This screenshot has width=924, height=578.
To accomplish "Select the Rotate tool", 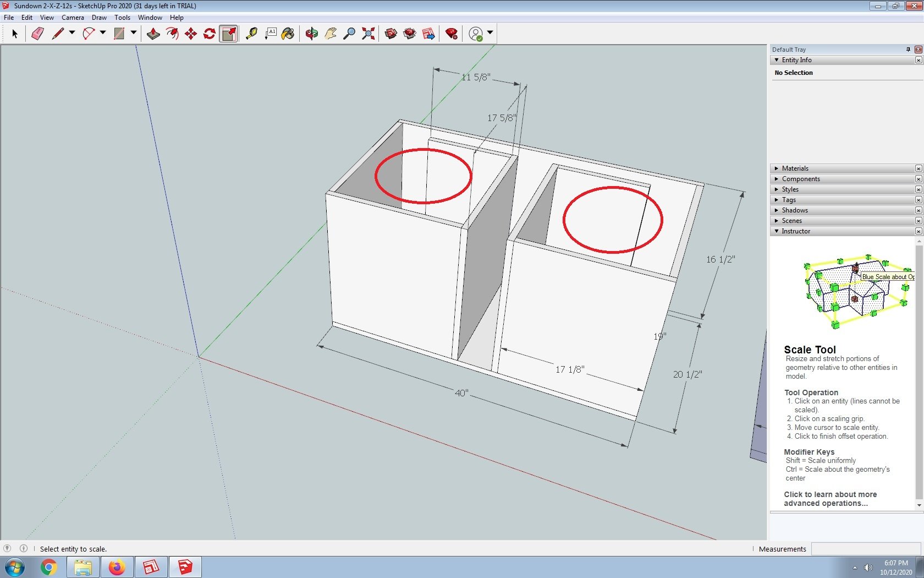I will click(x=209, y=34).
